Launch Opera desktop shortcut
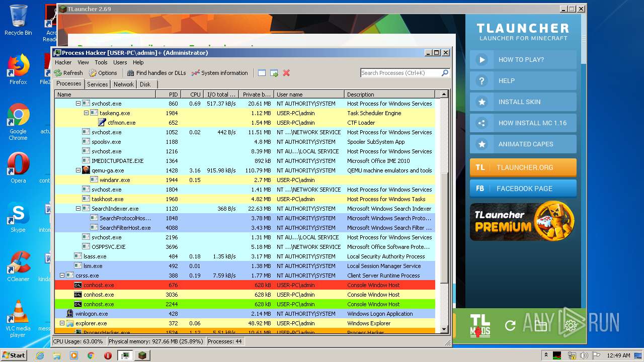Image resolution: width=644 pixels, height=362 pixels. point(18,168)
